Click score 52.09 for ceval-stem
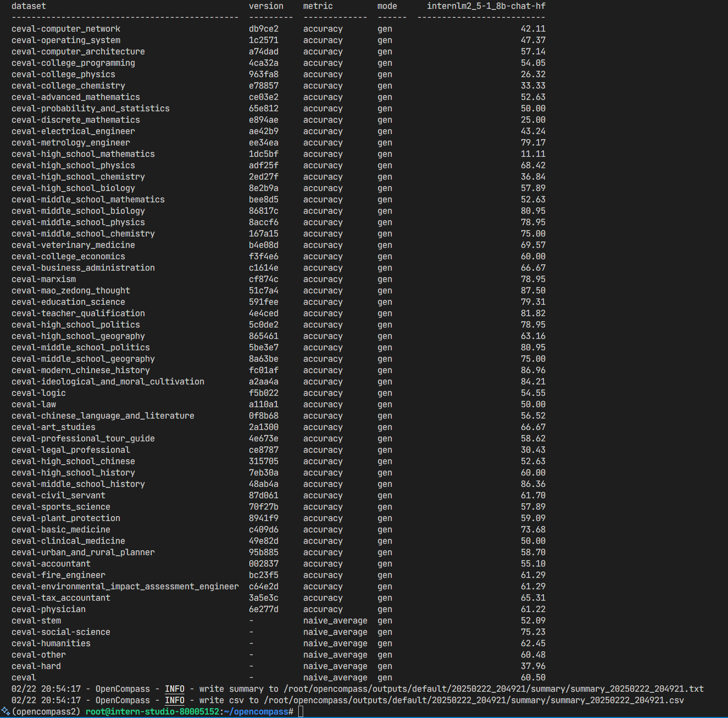 (533, 621)
